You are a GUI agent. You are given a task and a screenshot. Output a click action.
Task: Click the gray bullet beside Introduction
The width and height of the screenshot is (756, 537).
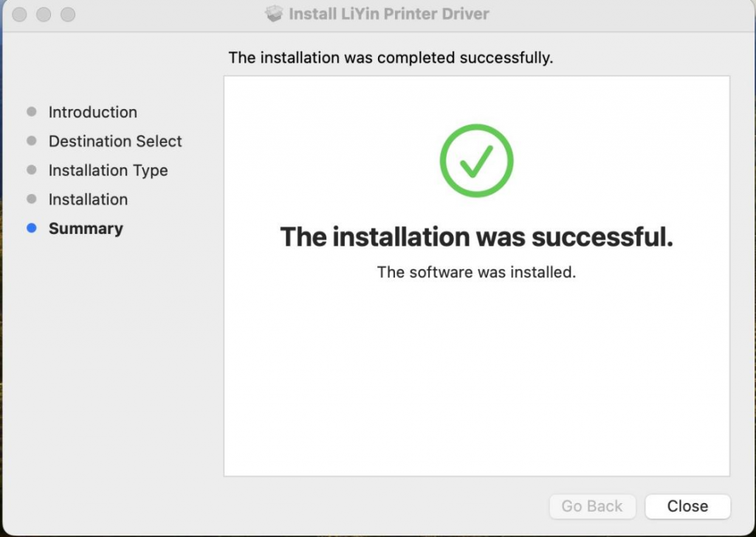(32, 111)
